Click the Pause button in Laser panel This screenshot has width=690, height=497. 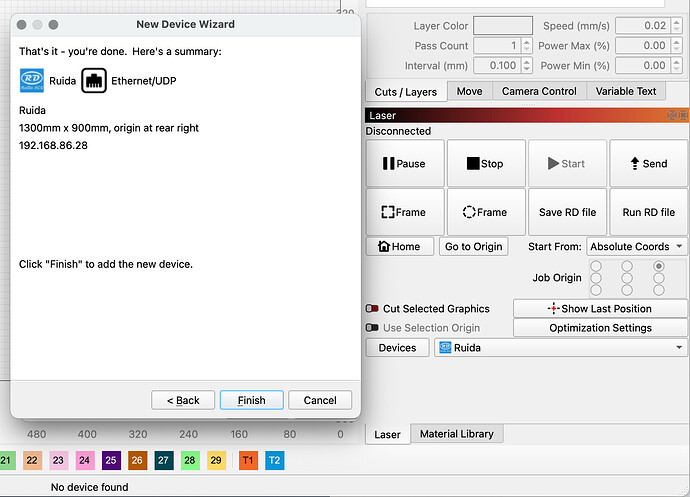pyautogui.click(x=405, y=163)
